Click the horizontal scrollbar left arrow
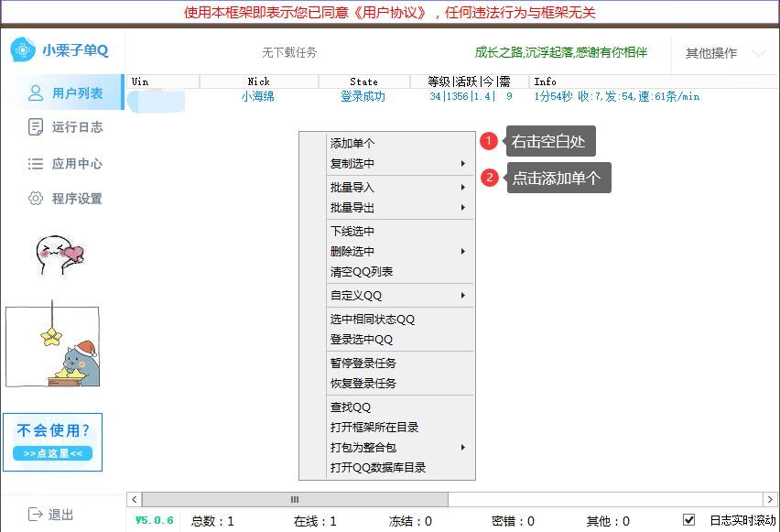Screen dimensions: 780x532 [x=134, y=499]
